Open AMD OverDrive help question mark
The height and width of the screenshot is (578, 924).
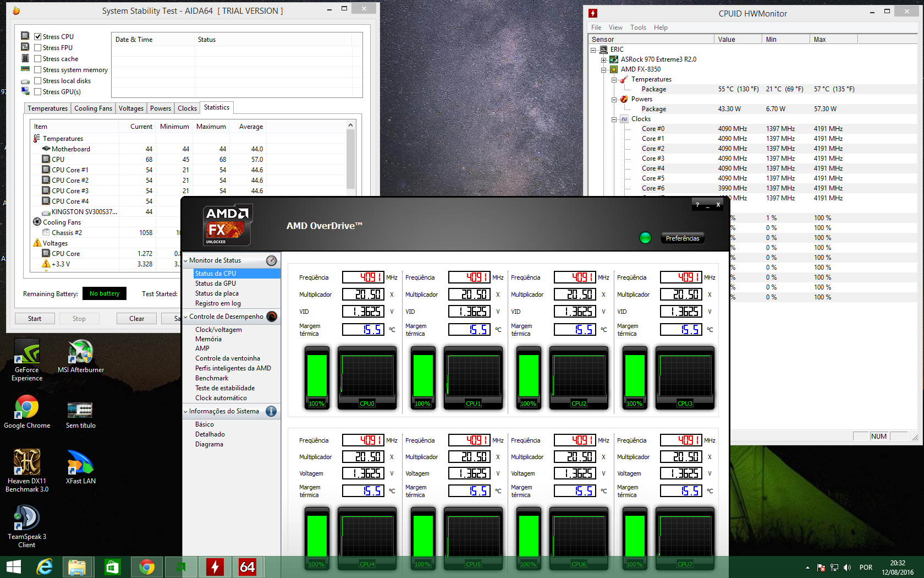click(697, 205)
